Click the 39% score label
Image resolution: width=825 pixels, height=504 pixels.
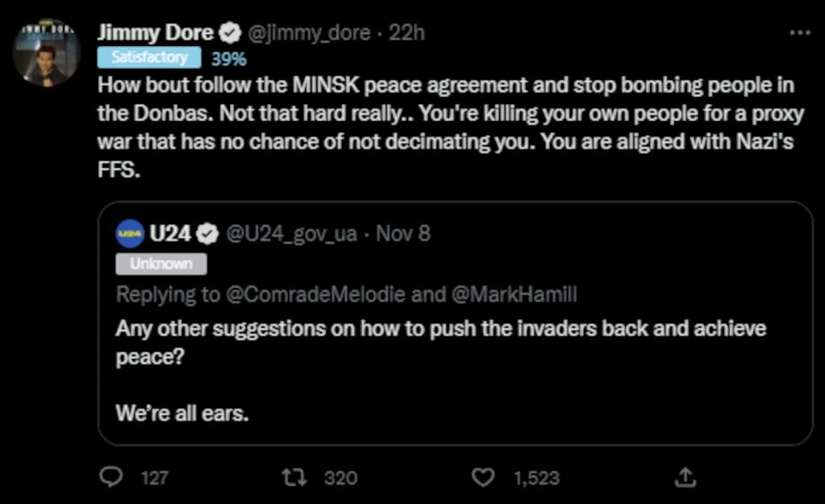coord(229,58)
